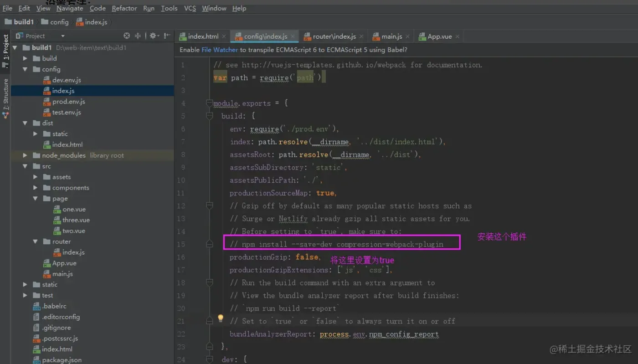
Task: Click the build1 folder icon in breadcrumb
Action: [8, 21]
